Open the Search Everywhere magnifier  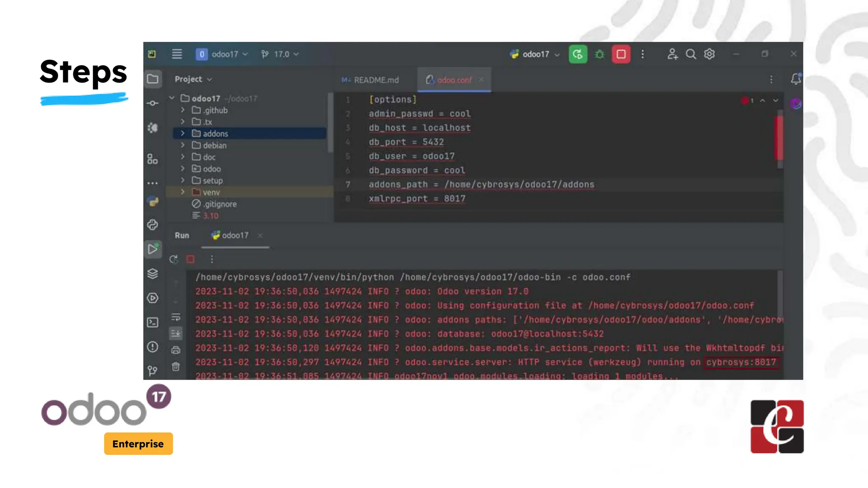(691, 54)
